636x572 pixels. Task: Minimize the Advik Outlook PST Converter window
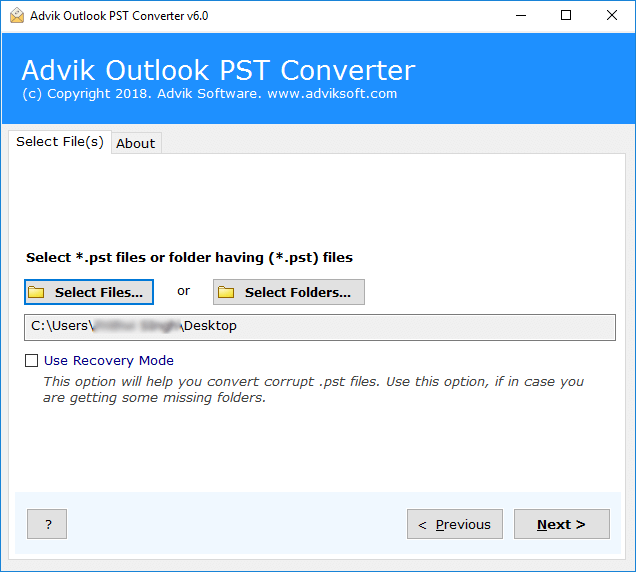click(521, 15)
